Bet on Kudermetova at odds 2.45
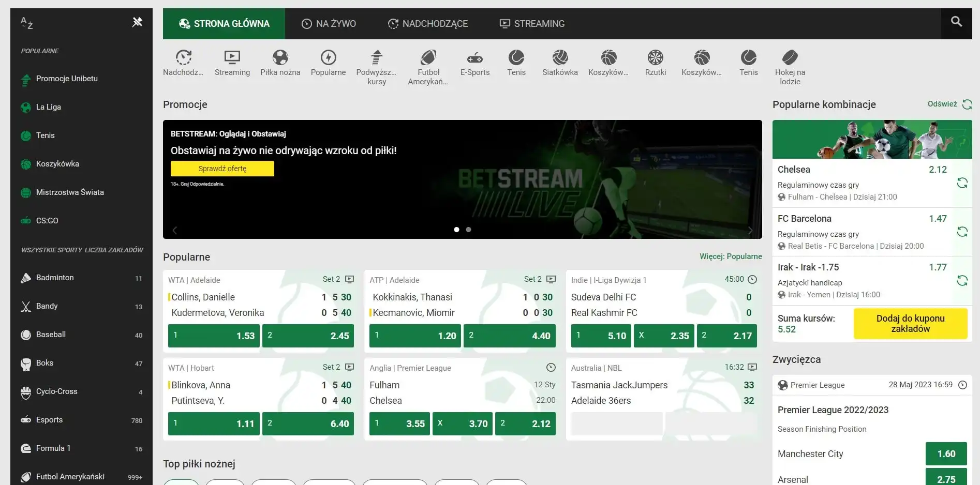The width and height of the screenshot is (980, 485). 308,336
